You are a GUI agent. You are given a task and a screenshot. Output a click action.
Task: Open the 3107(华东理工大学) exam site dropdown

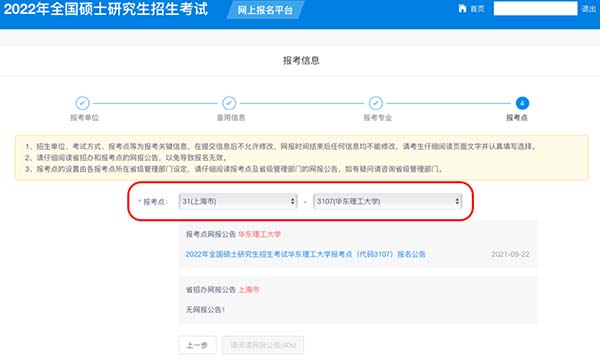point(388,201)
